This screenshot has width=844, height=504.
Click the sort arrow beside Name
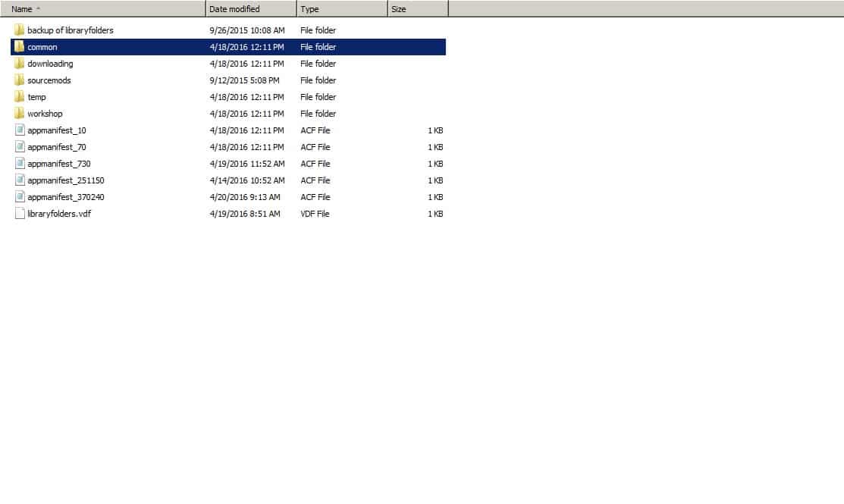tap(39, 9)
